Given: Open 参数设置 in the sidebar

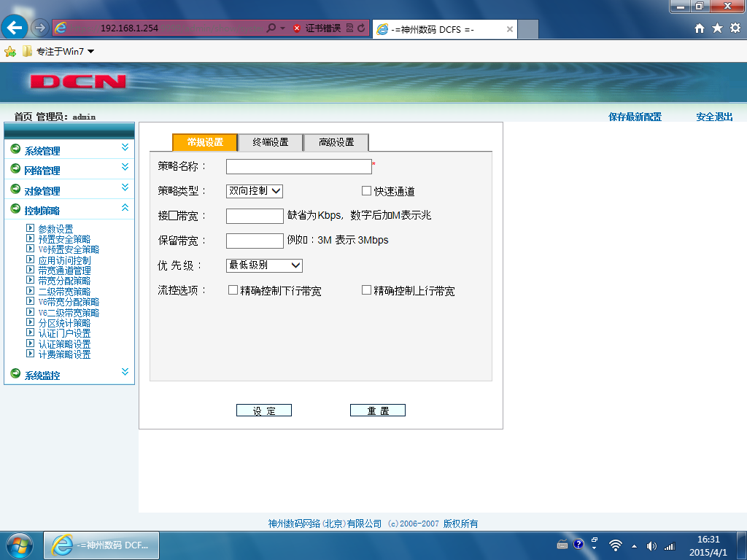Looking at the screenshot, I should pyautogui.click(x=55, y=229).
